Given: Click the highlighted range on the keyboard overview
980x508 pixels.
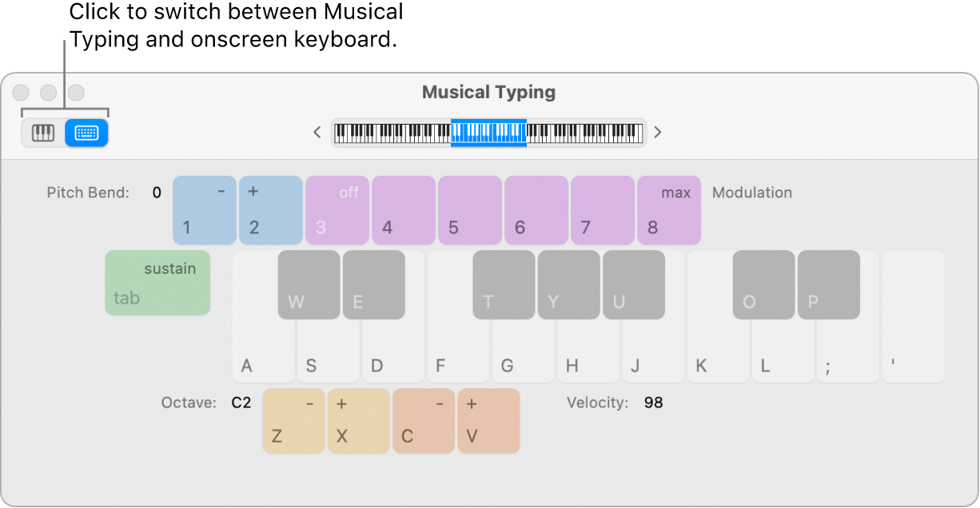Looking at the screenshot, I should (x=488, y=133).
